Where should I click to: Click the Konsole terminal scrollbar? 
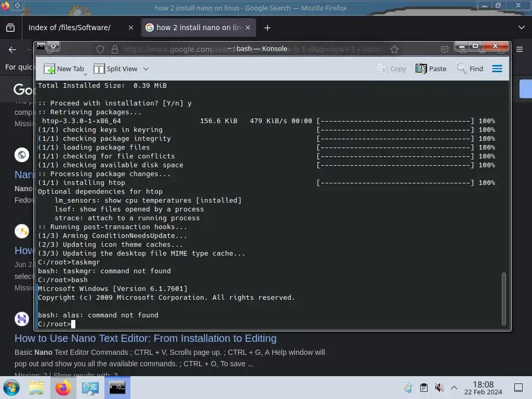tap(504, 299)
